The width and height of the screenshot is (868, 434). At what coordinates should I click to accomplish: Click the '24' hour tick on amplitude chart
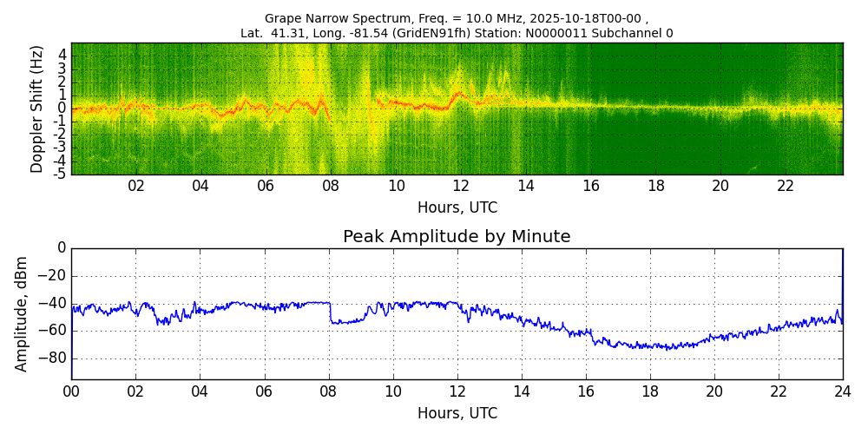pos(842,391)
